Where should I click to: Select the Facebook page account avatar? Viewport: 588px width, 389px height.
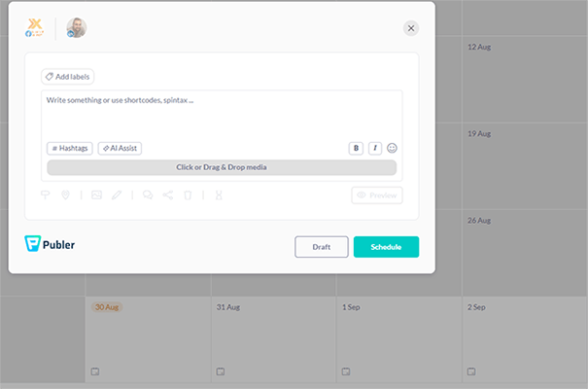pyautogui.click(x=35, y=28)
